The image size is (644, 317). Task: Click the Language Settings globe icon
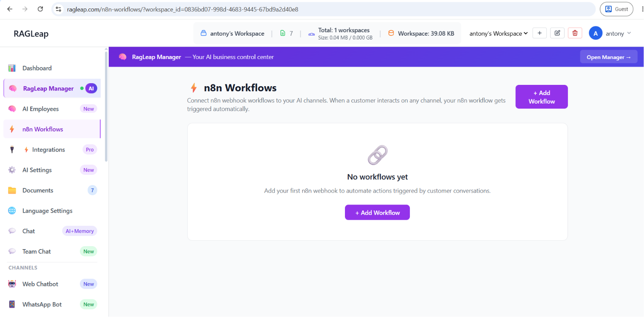(x=12, y=210)
